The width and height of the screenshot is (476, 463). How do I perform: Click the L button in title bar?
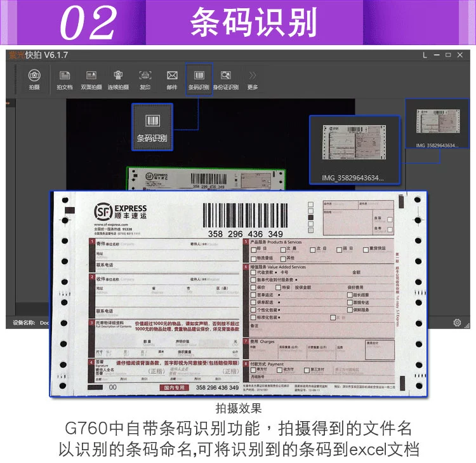(425, 55)
